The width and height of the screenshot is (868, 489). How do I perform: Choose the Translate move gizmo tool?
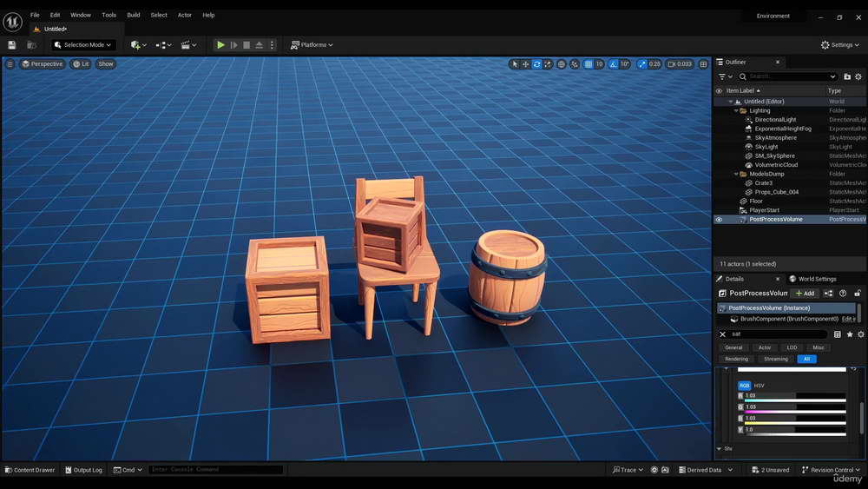(526, 64)
